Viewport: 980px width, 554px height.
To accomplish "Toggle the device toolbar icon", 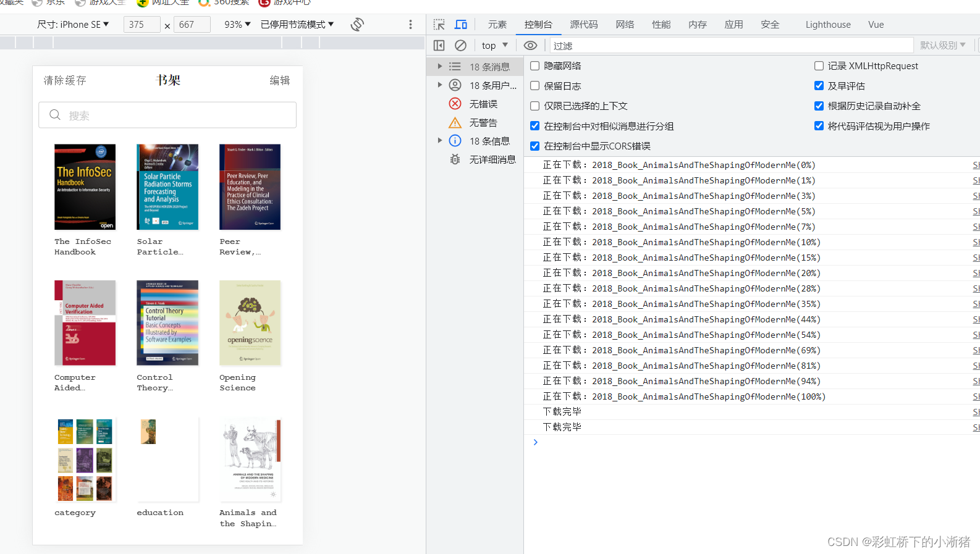I will [461, 25].
